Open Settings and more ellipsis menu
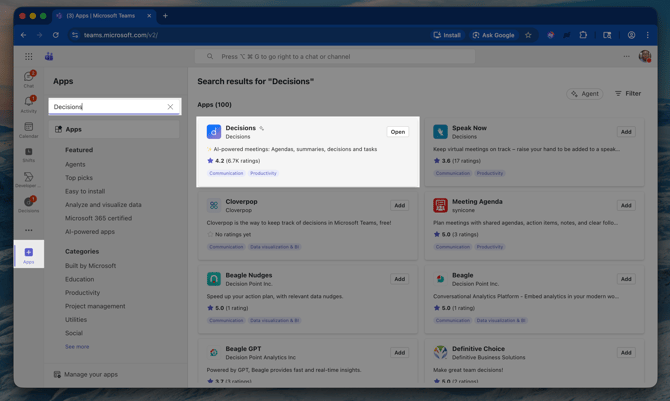 (x=627, y=57)
